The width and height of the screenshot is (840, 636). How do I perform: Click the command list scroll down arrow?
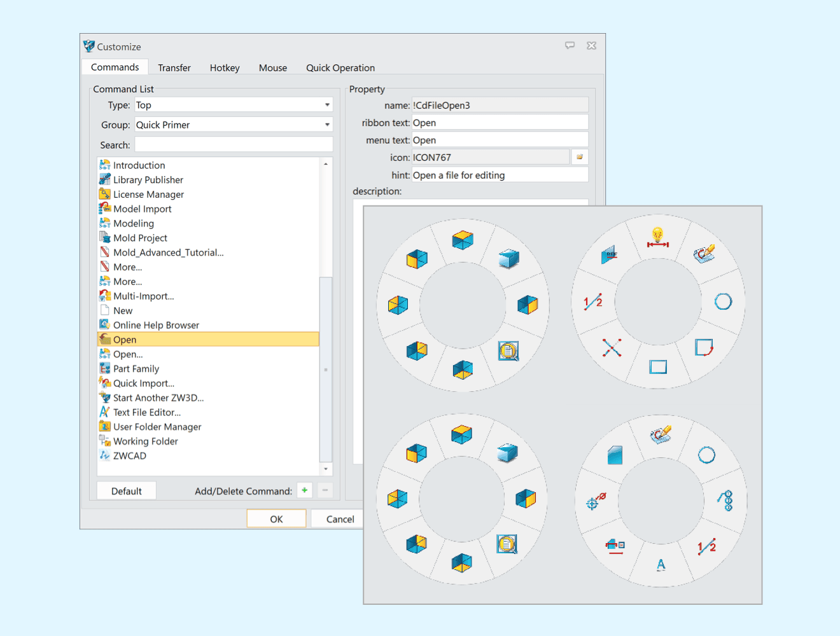click(x=326, y=469)
